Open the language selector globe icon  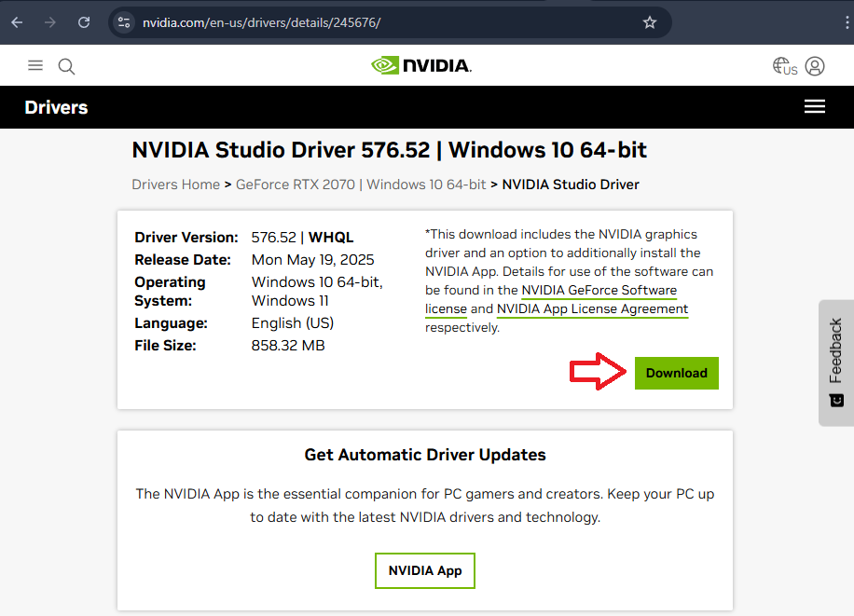coord(781,65)
